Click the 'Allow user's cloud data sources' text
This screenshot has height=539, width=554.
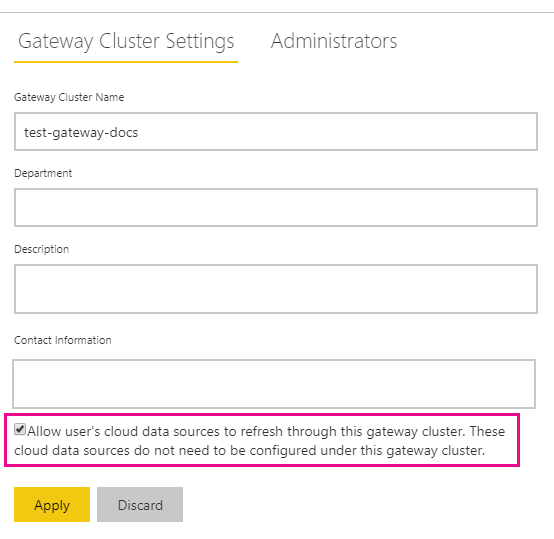tap(260, 441)
